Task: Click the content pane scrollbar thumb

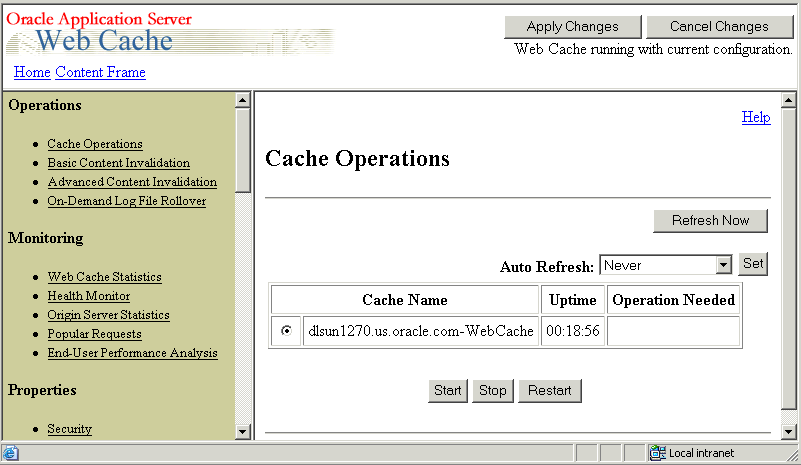Action: pyautogui.click(x=788, y=259)
